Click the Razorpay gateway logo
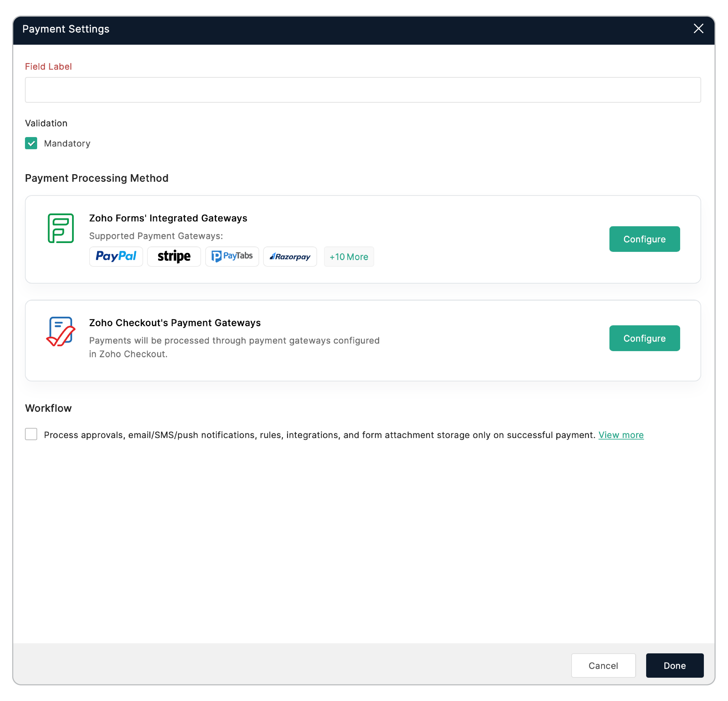This screenshot has height=701, width=728. click(x=290, y=256)
